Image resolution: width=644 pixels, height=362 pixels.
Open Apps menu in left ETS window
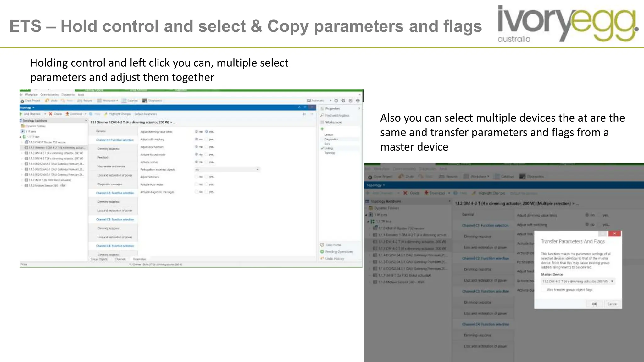coord(81,94)
